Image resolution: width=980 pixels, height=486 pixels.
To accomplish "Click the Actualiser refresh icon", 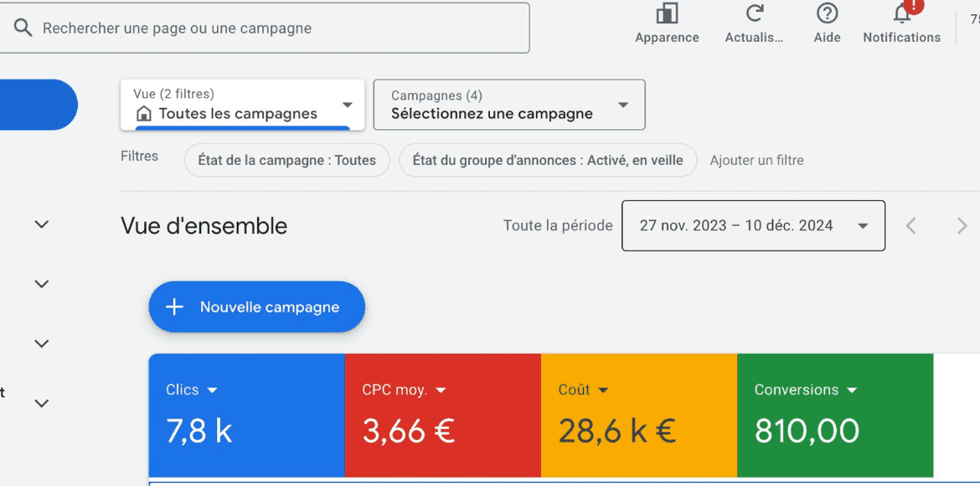I will pyautogui.click(x=755, y=13).
